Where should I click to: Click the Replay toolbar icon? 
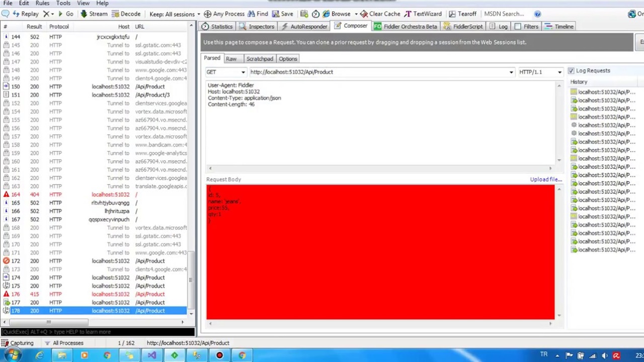[17, 14]
